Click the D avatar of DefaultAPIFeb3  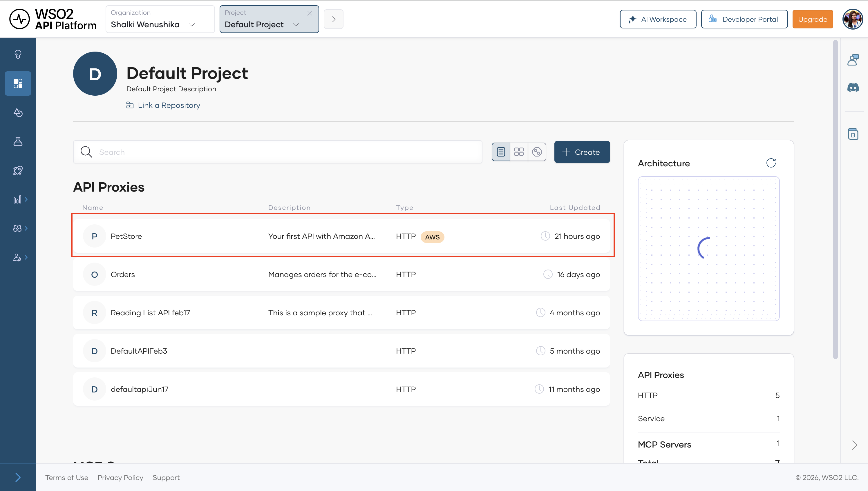click(x=95, y=351)
